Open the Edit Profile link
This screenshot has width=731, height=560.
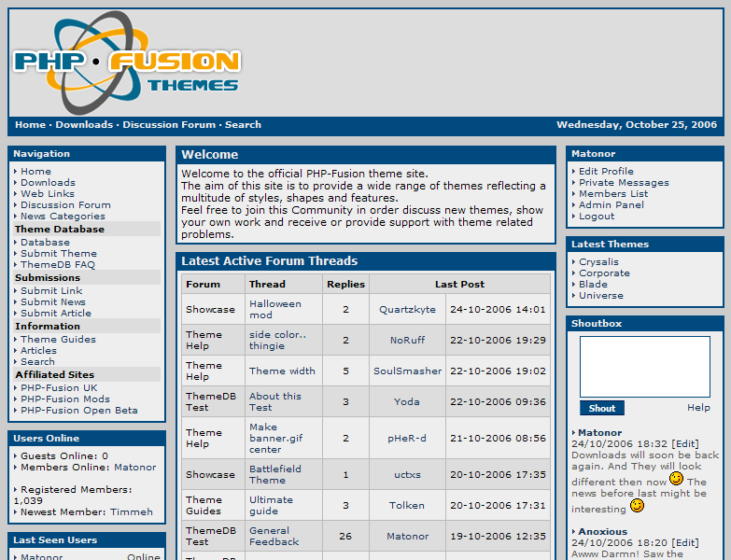(x=606, y=172)
